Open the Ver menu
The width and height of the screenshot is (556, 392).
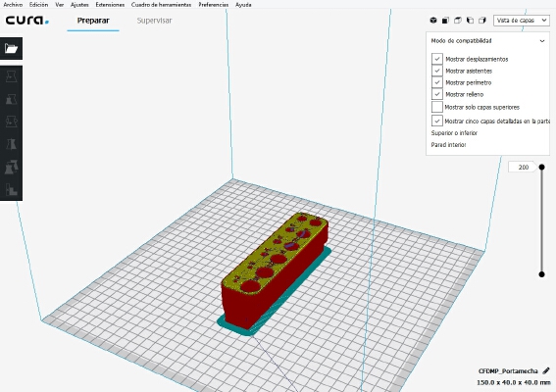tap(59, 5)
